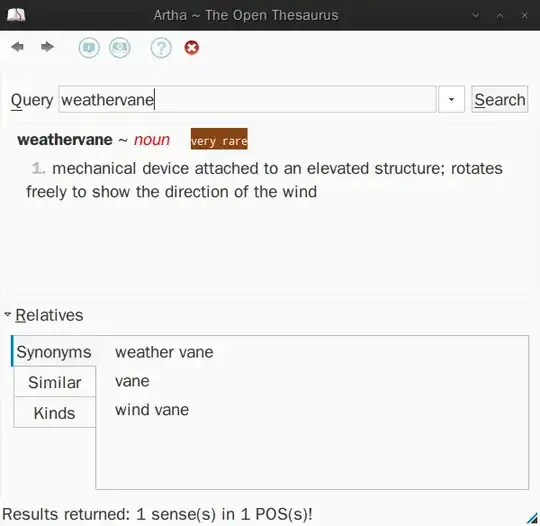Click the Search button
540x526 pixels.
pos(499,100)
